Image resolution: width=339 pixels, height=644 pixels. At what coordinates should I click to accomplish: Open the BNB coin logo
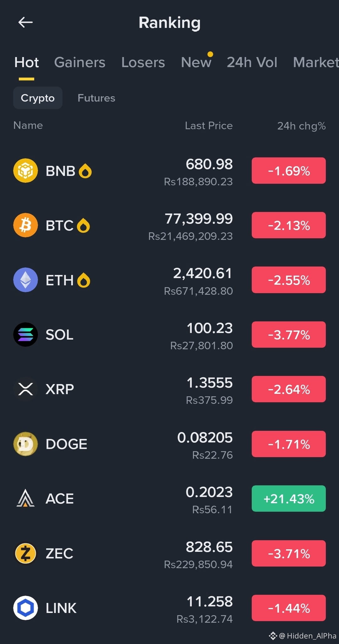pos(25,171)
